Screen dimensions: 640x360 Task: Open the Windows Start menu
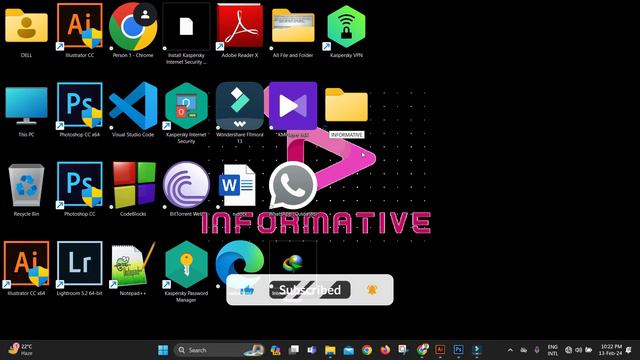[163, 350]
